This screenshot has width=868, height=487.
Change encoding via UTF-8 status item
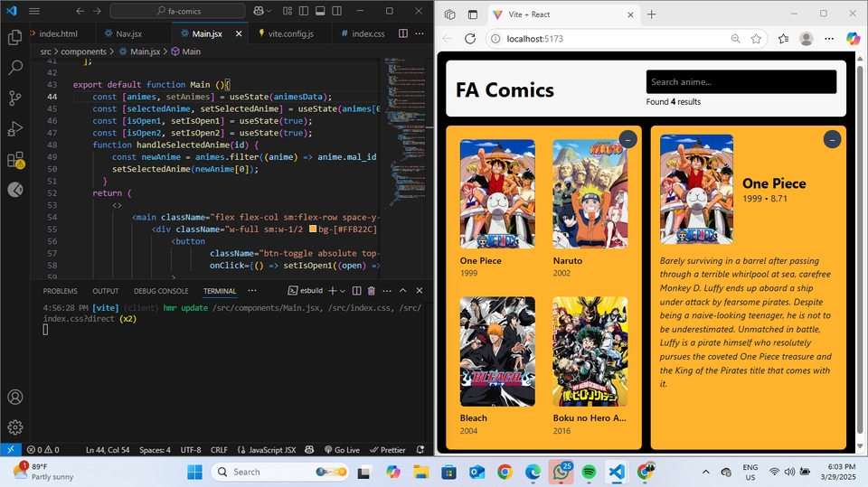tap(191, 450)
